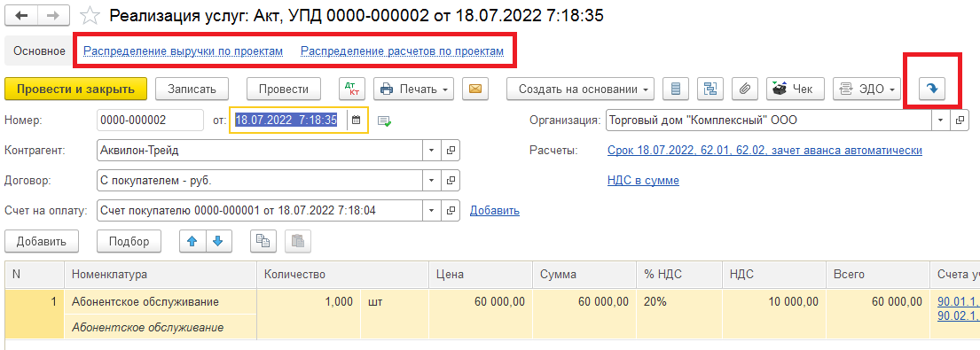Open the НДС в сумме link
Screen dimensions: 980x350
(643, 180)
